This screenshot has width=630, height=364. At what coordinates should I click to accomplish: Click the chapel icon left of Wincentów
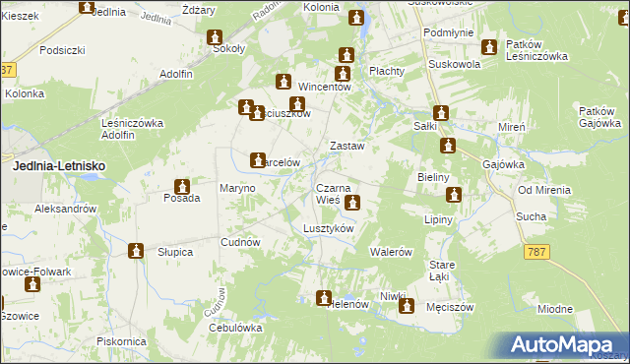(x=283, y=82)
